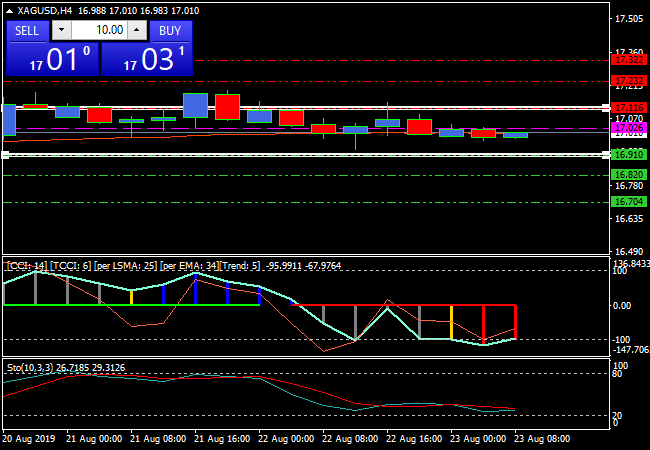
Task: Select the red 17.232 price level label
Action: pyautogui.click(x=629, y=80)
